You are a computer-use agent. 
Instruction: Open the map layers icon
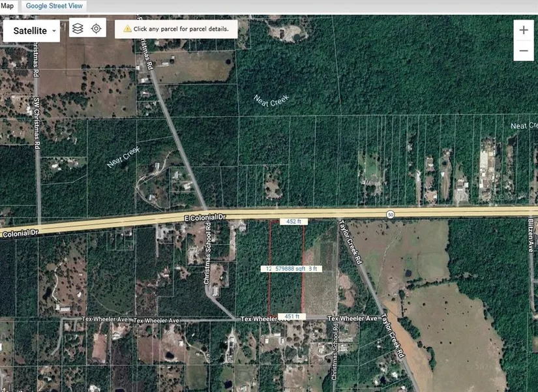pyautogui.click(x=78, y=29)
